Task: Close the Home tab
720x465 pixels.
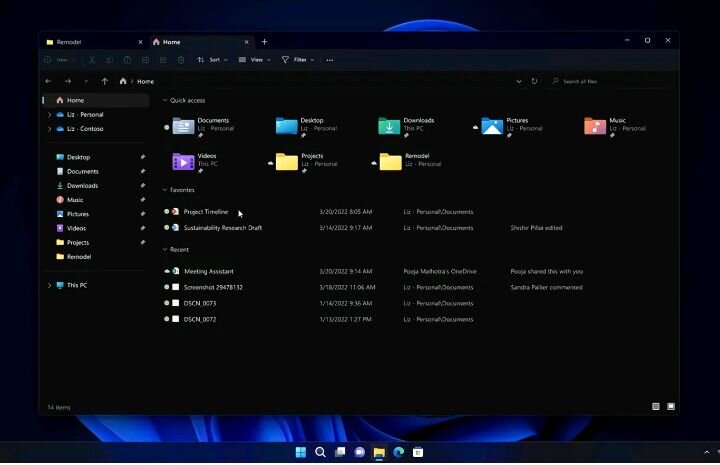Action: coord(247,42)
